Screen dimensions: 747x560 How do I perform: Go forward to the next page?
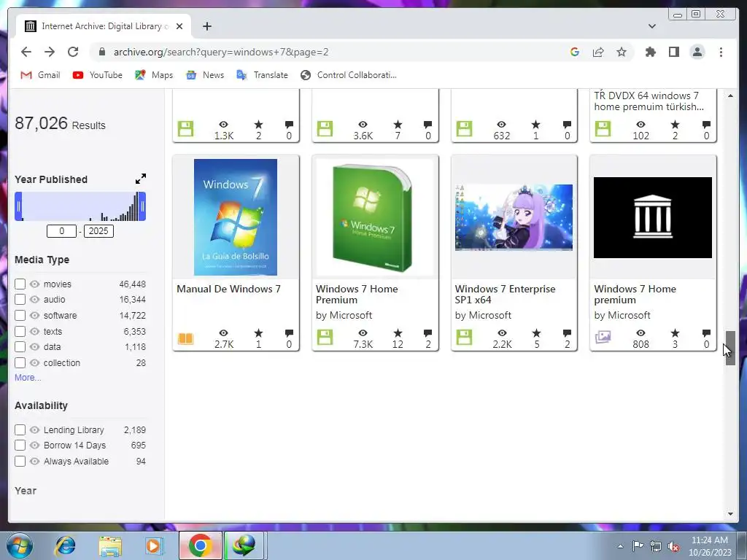pos(50,52)
